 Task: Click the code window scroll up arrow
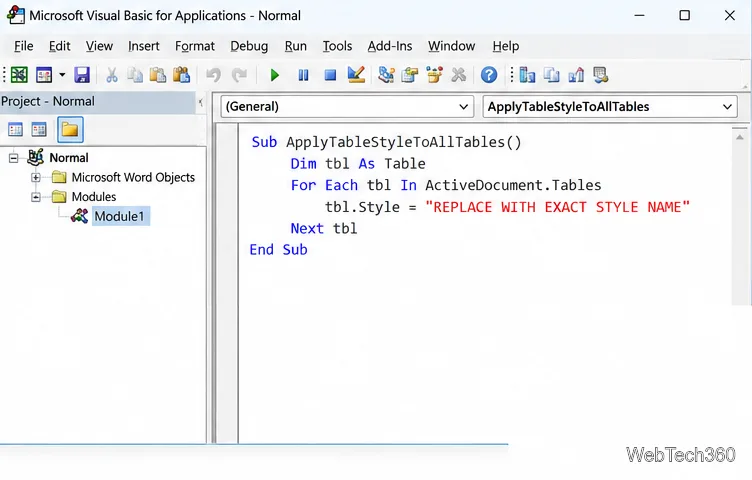pos(740,137)
